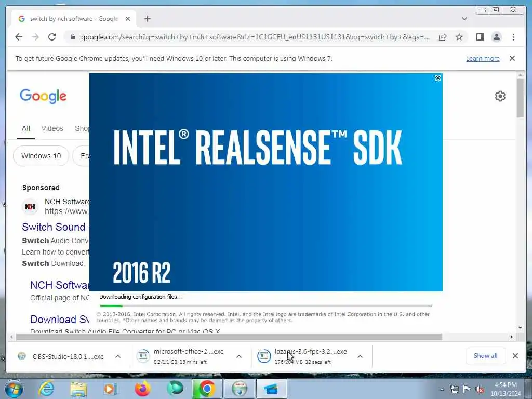Click the Action Center flag icon
Image resolution: width=532 pixels, height=399 pixels.
[x=467, y=389]
